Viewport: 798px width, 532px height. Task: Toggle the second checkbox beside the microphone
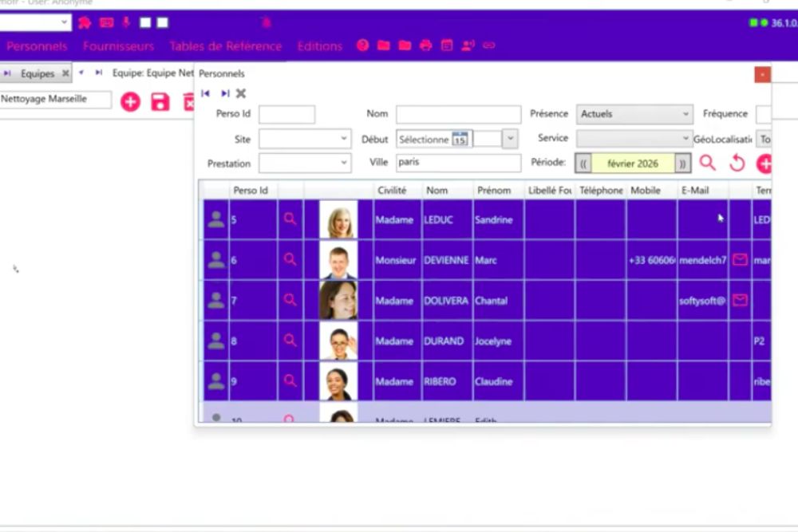point(163,22)
